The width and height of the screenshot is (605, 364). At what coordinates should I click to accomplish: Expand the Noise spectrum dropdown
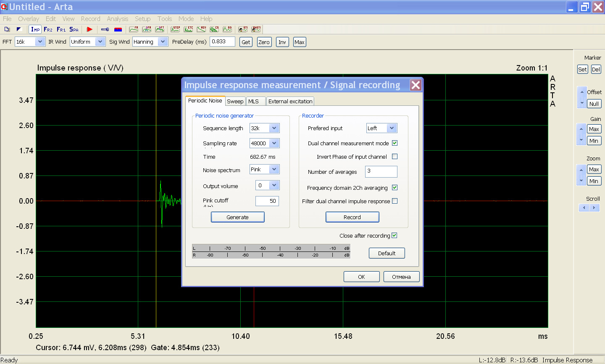coord(274,170)
